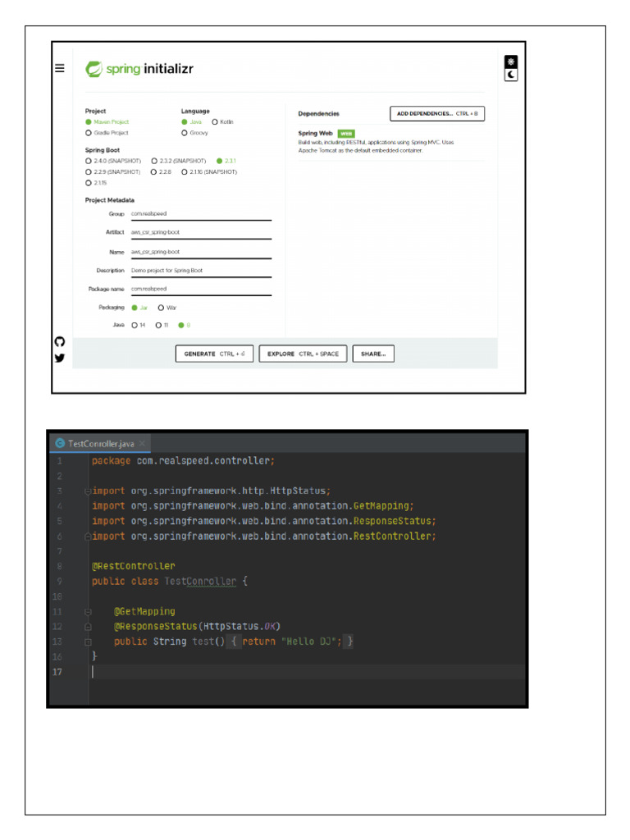The image size is (630, 840).
Task: Click the Spring Initializr logo
Action: click(140, 69)
